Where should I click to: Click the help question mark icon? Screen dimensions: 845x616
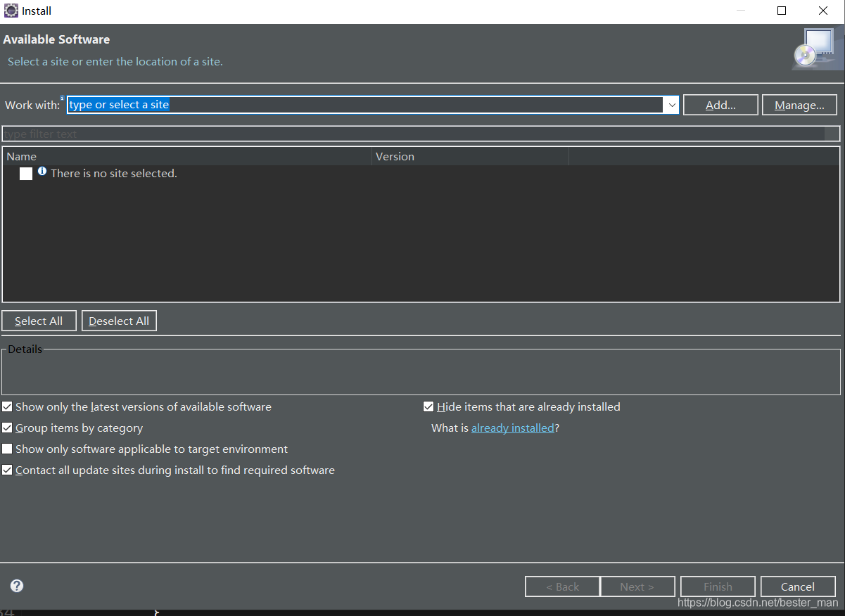click(16, 586)
